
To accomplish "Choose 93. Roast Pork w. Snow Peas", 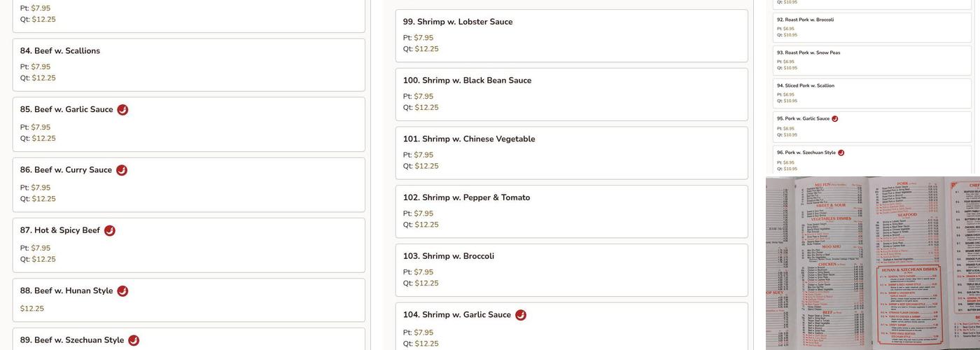I will (x=808, y=52).
